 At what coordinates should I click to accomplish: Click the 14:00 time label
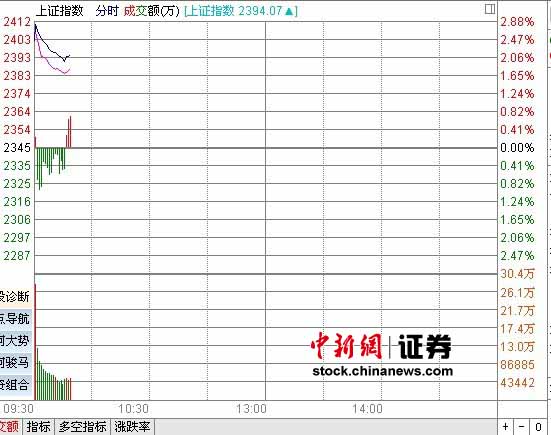coord(367,409)
